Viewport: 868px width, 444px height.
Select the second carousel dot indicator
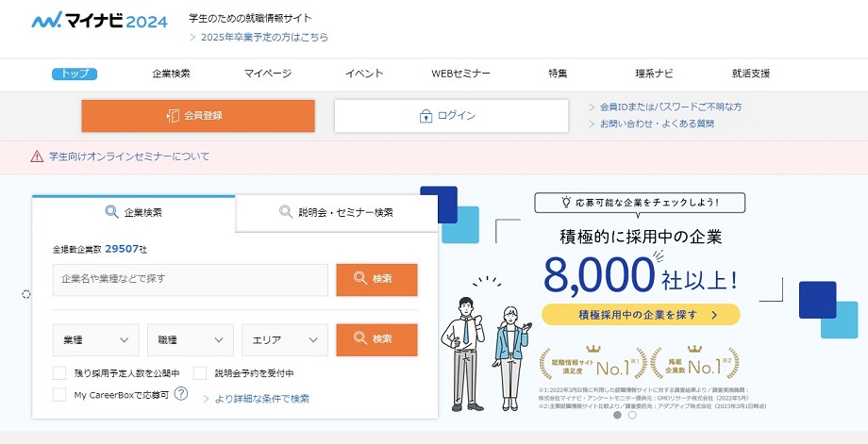[x=632, y=415]
